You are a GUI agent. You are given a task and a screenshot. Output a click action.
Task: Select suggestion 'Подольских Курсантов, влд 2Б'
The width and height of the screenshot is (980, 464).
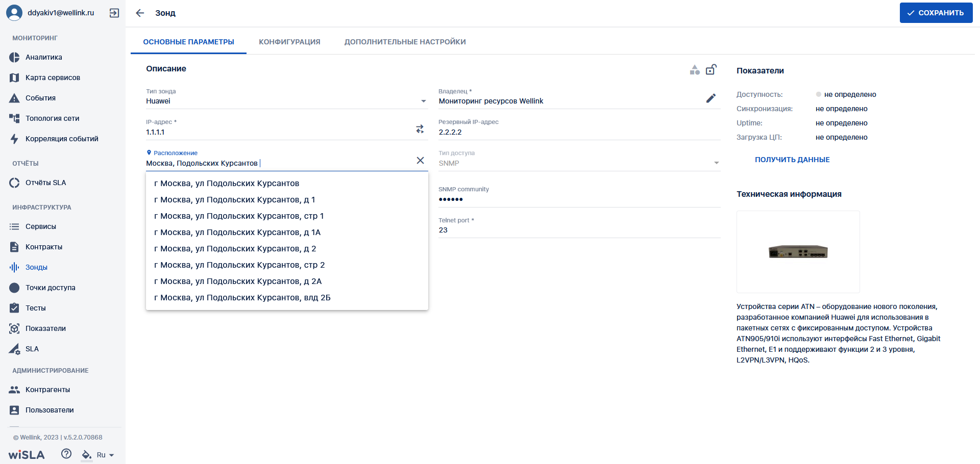point(287,298)
